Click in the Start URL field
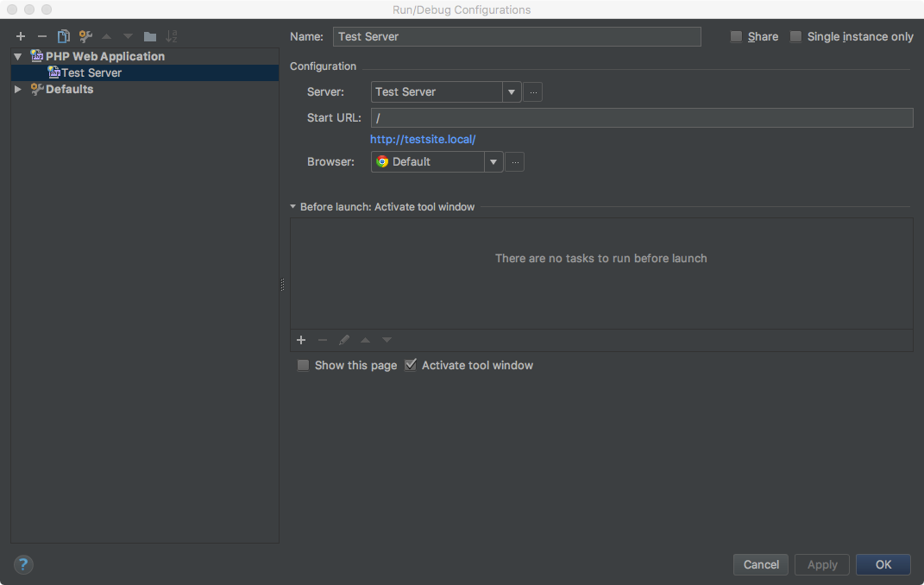924x585 pixels. 641,117
